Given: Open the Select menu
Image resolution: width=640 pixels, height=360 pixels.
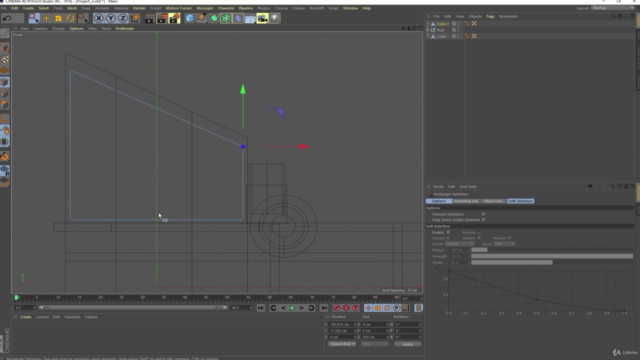Looking at the screenshot, I should pyautogui.click(x=43, y=8).
